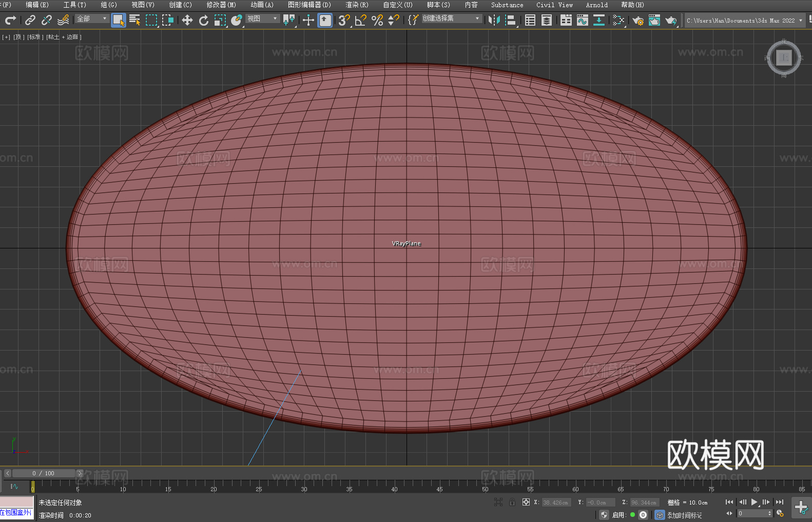Click the Unlink Selection broken-chain icon

[x=47, y=20]
